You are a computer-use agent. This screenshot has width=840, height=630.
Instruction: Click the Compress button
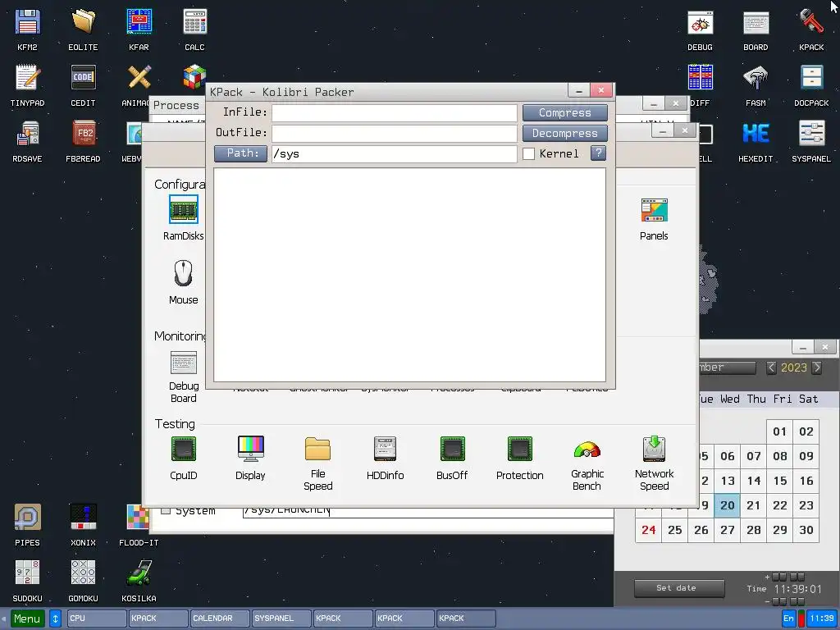[x=565, y=112]
